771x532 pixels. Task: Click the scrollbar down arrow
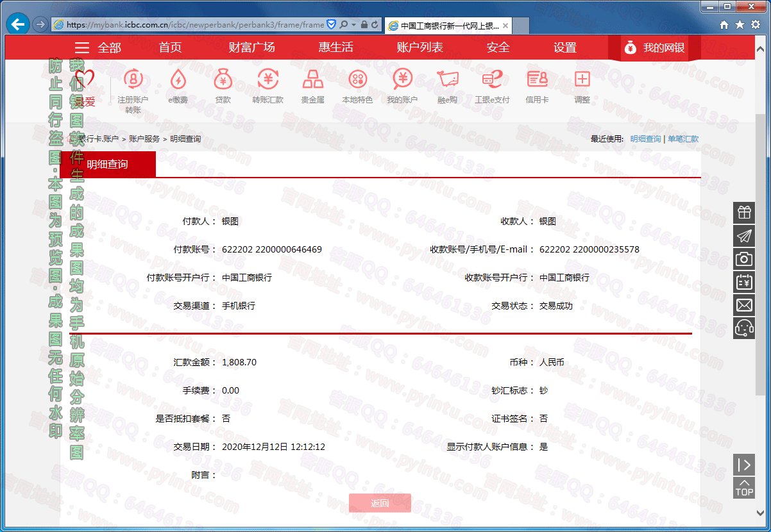pyautogui.click(x=760, y=513)
